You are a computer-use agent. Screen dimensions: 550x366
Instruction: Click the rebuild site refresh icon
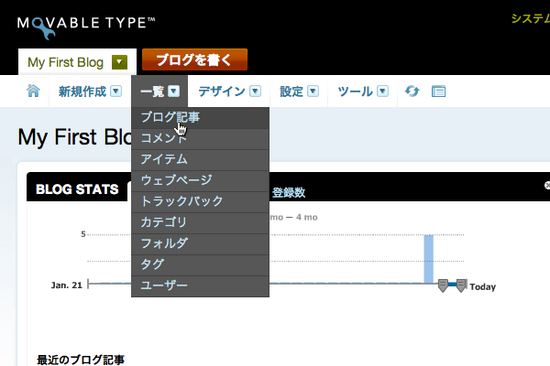[x=412, y=91]
